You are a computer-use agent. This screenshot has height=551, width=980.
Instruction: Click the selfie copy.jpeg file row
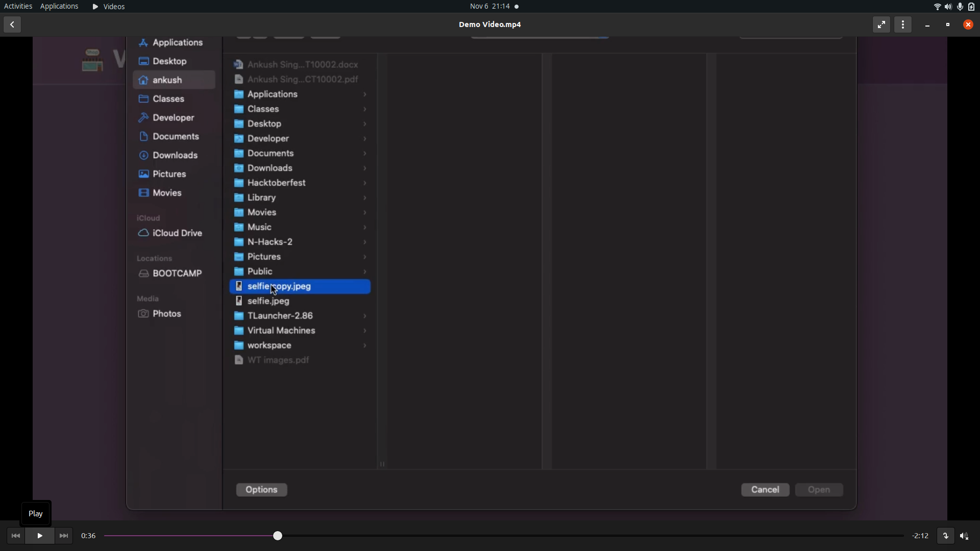tap(300, 287)
